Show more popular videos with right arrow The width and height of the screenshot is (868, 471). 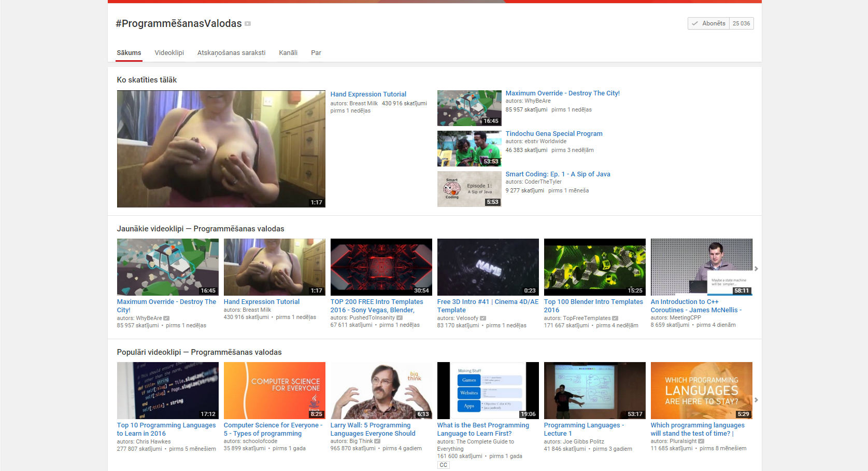click(757, 400)
